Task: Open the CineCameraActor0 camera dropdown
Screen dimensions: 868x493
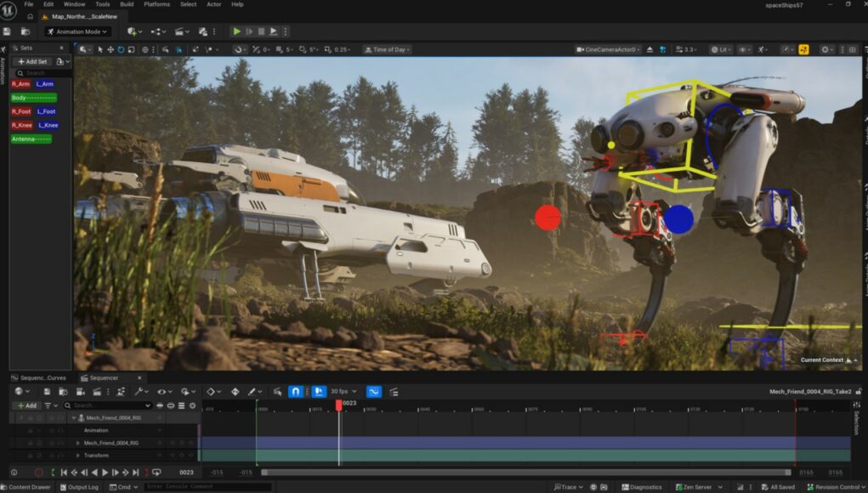Action: click(608, 49)
